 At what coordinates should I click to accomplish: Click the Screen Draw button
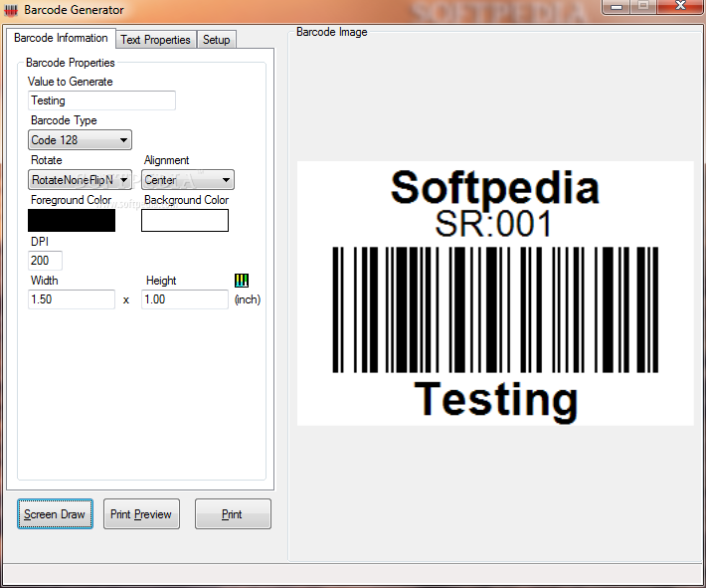point(55,513)
